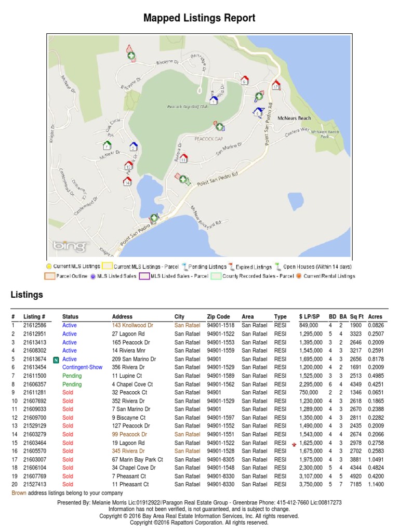Click the purple MLS Listed Sales legend dot

click(93, 276)
